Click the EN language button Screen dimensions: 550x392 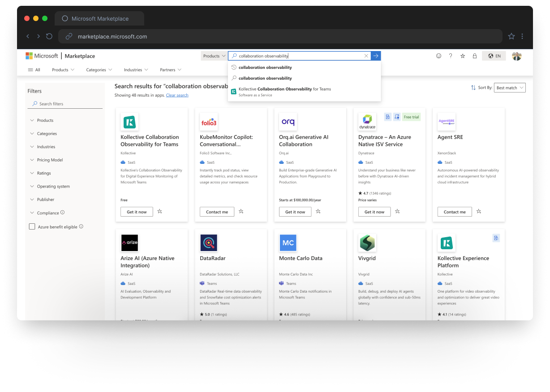[494, 56]
